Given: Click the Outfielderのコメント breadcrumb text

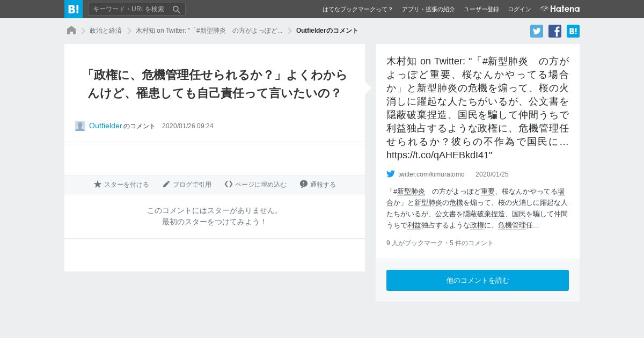Looking at the screenshot, I should click(327, 31).
